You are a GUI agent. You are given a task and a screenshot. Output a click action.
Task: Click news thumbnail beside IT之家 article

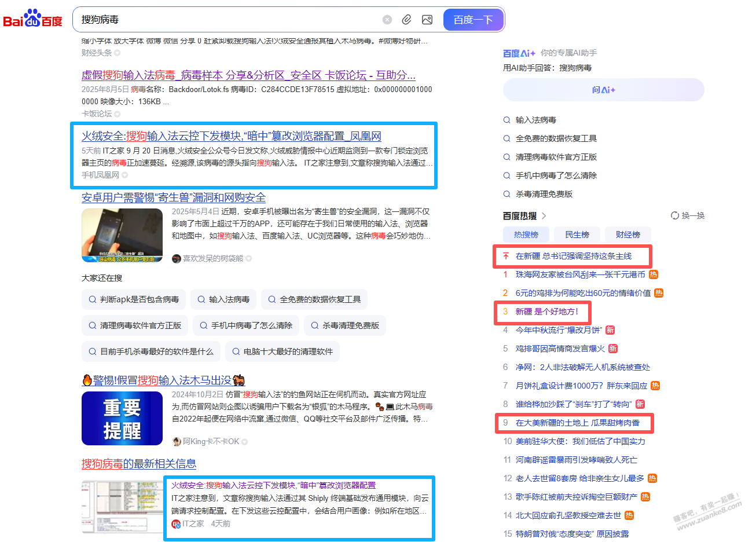click(x=122, y=507)
